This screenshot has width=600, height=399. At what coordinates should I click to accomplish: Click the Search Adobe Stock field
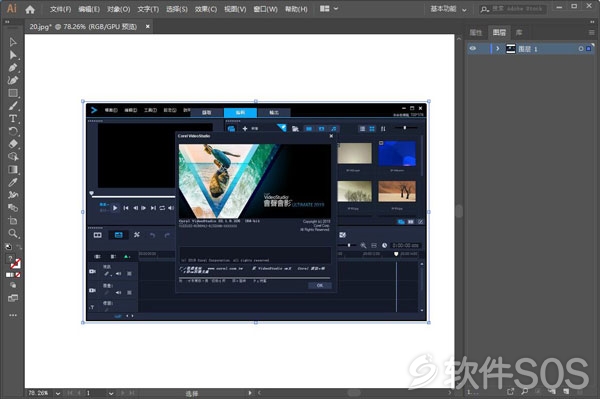[513, 9]
